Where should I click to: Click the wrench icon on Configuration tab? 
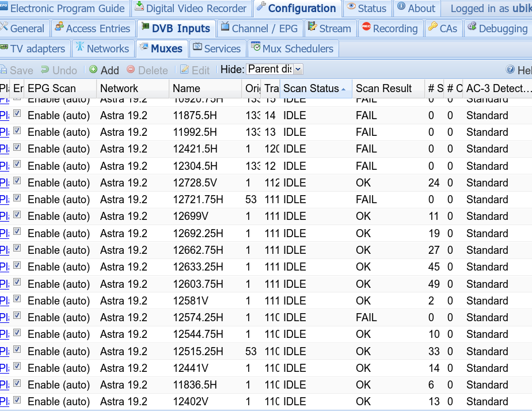pyautogui.click(x=261, y=6)
